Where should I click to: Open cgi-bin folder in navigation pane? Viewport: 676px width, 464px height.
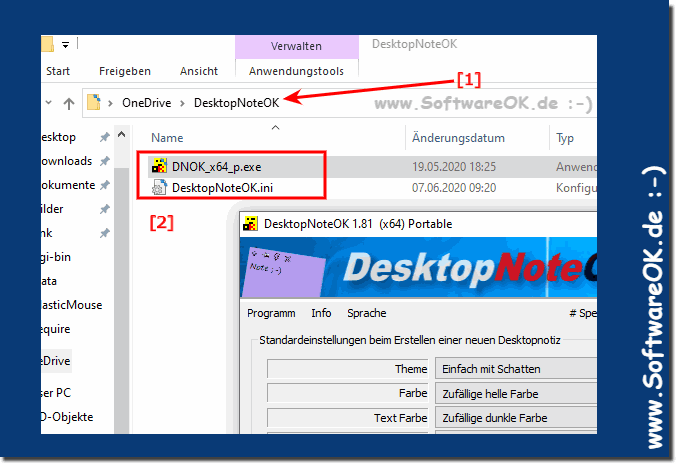[x=56, y=257]
